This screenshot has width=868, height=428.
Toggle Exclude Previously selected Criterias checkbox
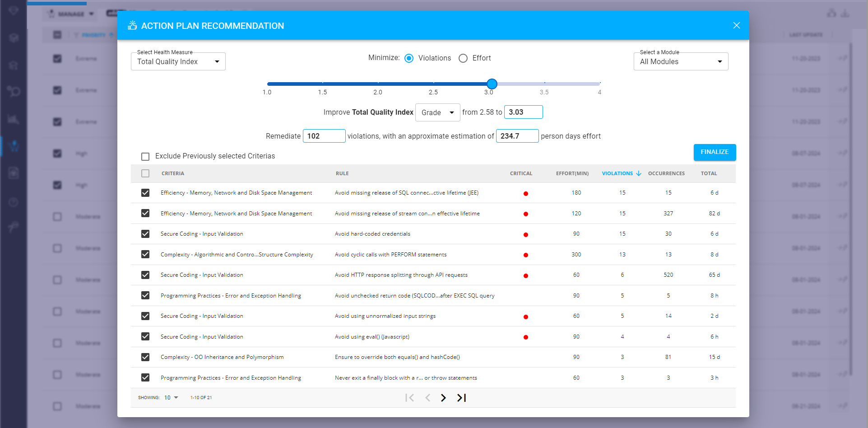tap(145, 157)
